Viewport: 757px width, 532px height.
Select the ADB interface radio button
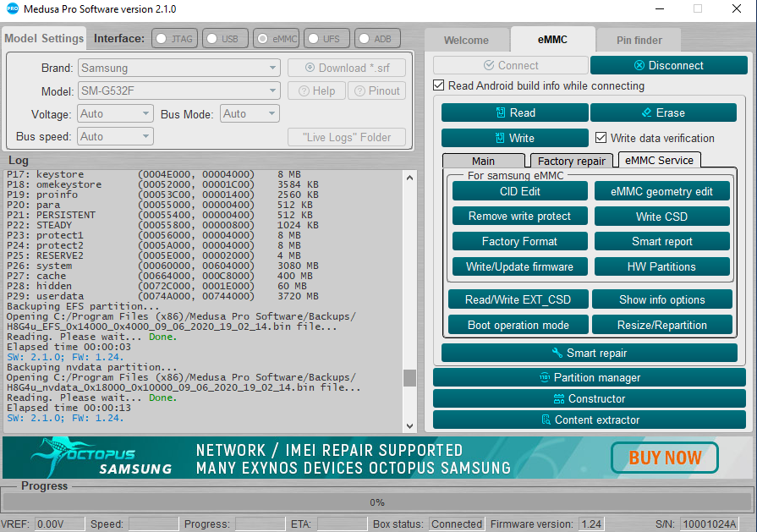[365, 39]
